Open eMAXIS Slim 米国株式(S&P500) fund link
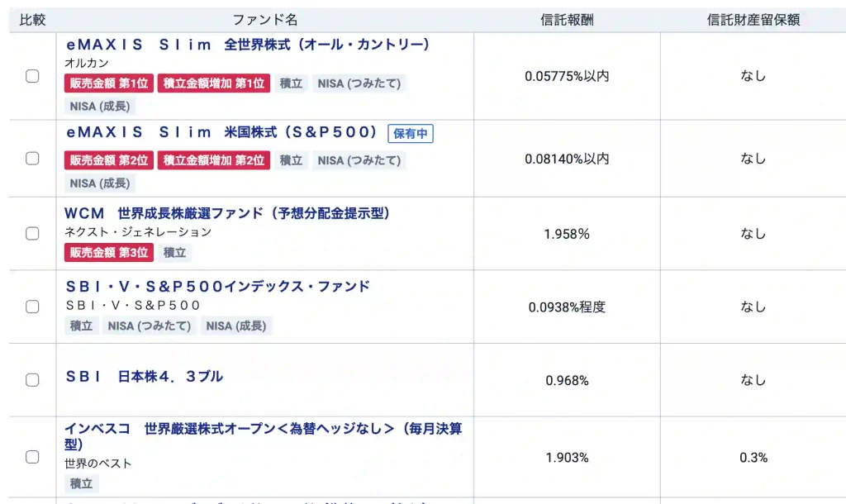Screen dimensions: 846x504 pyautogui.click(x=221, y=132)
